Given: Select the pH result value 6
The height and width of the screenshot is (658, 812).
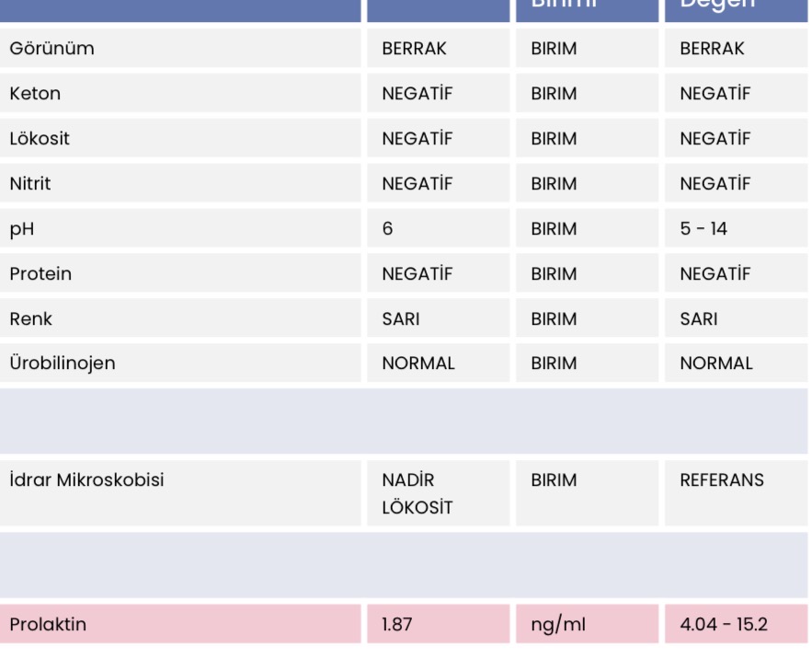Looking at the screenshot, I should coord(387,228).
